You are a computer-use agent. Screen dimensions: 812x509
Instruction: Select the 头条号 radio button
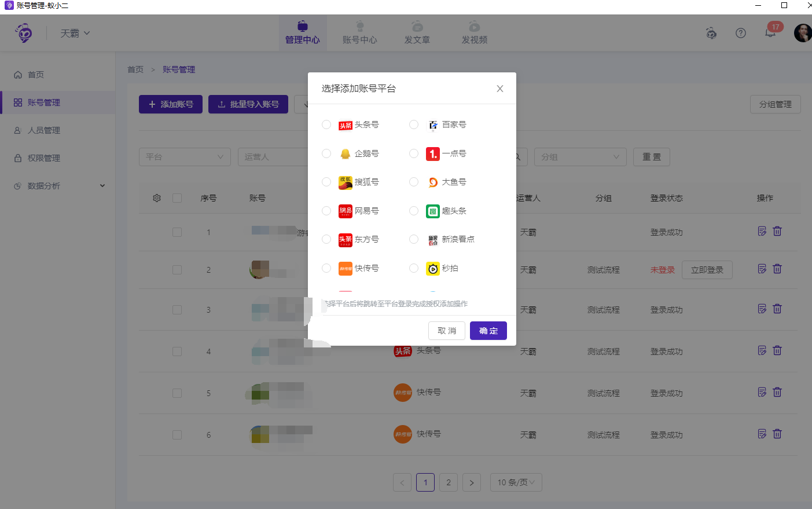[x=326, y=124]
